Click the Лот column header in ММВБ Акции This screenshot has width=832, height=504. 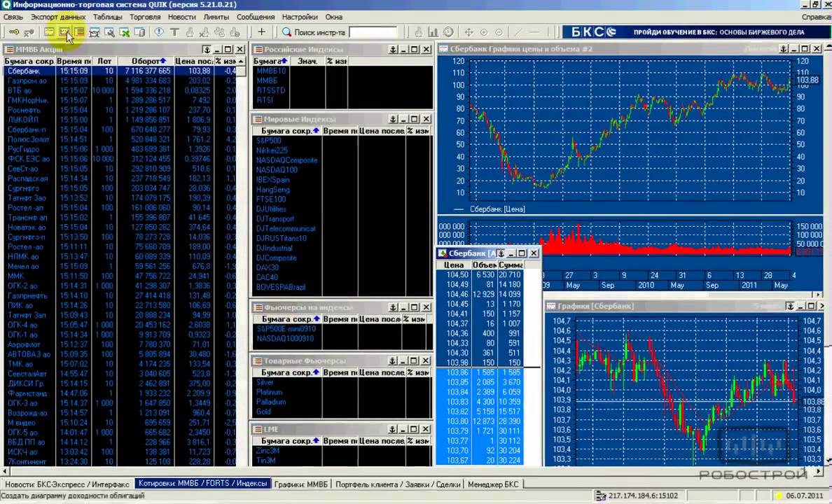click(x=104, y=61)
